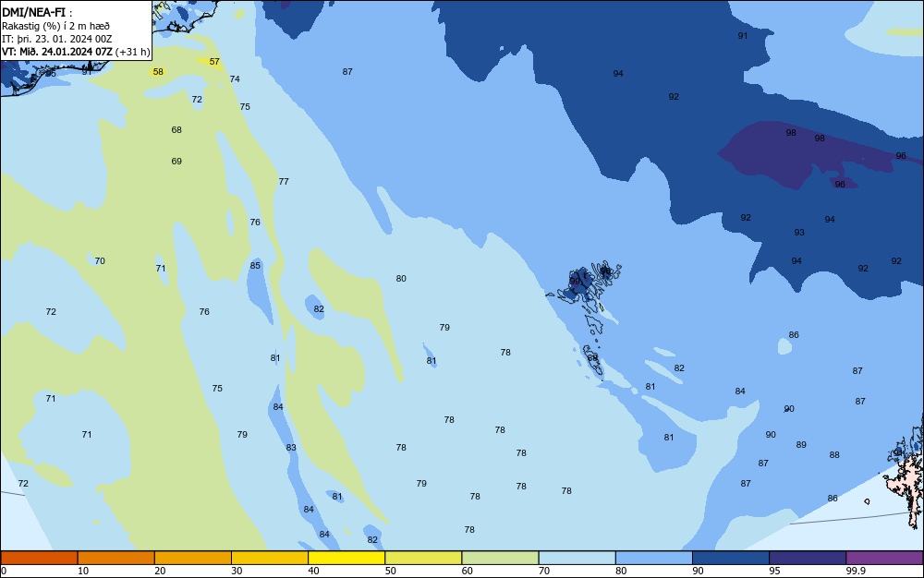Select the legend tick label 30

point(237,571)
